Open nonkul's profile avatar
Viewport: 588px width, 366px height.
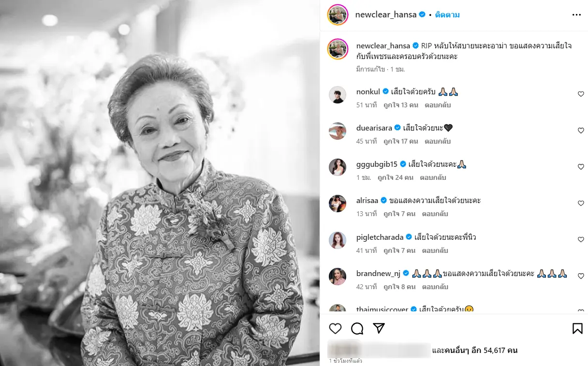[338, 95]
